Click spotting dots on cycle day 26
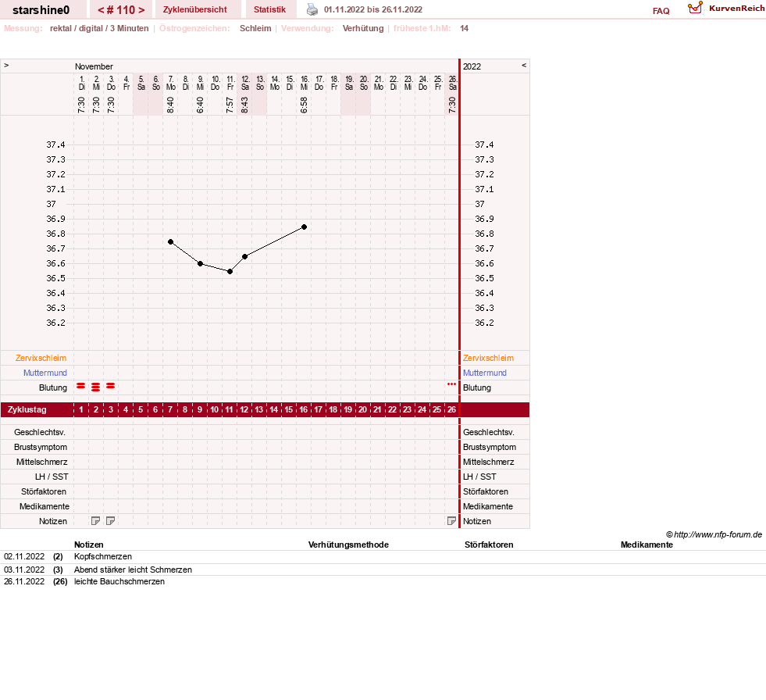This screenshot has width=766, height=700. pyautogui.click(x=451, y=384)
